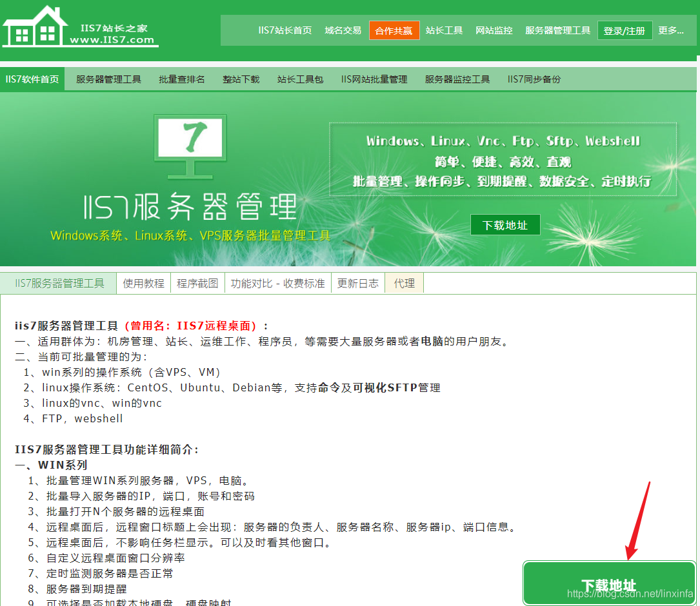Click the line 服务器到期提醒
700x606 pixels.
(77, 589)
